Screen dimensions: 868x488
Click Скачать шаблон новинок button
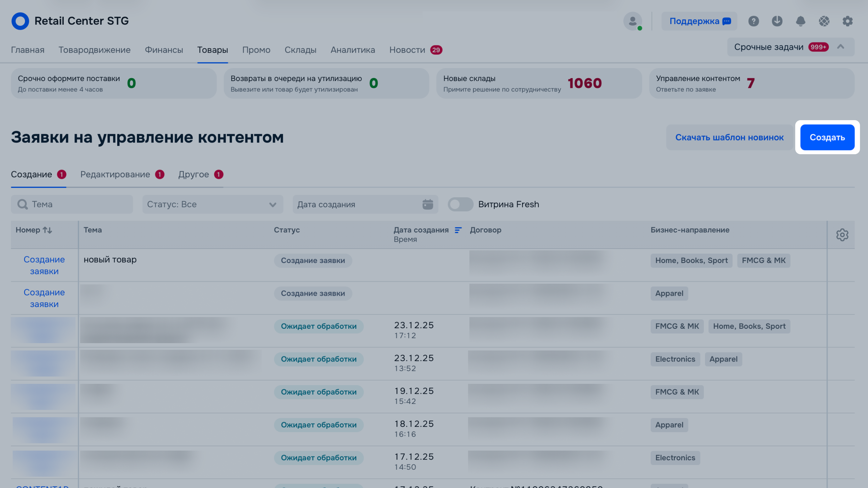tap(729, 138)
